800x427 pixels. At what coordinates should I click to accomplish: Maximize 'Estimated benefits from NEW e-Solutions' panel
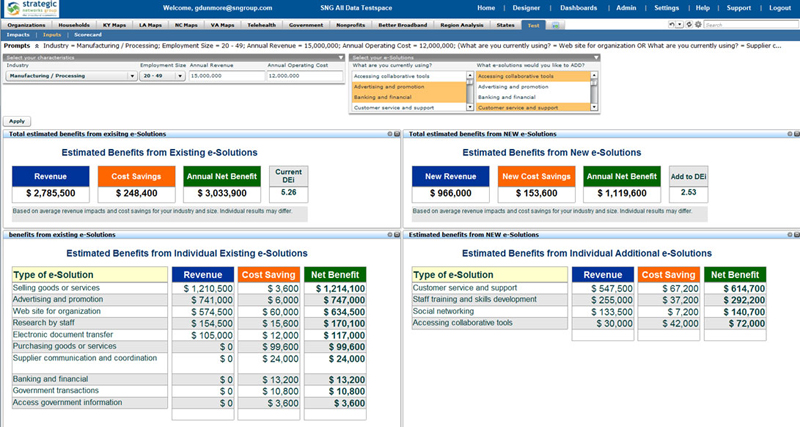(797, 235)
